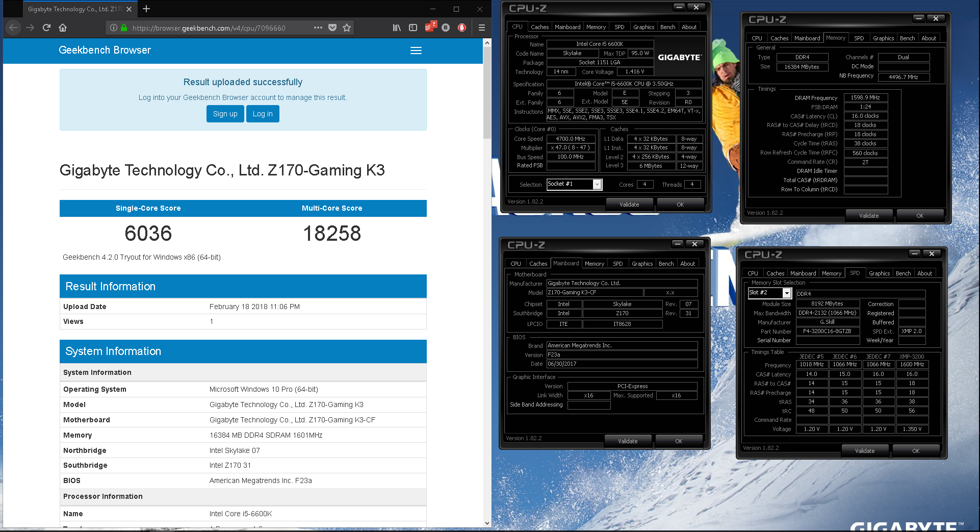Switch to CPU tab in Mainboard window

click(x=515, y=264)
